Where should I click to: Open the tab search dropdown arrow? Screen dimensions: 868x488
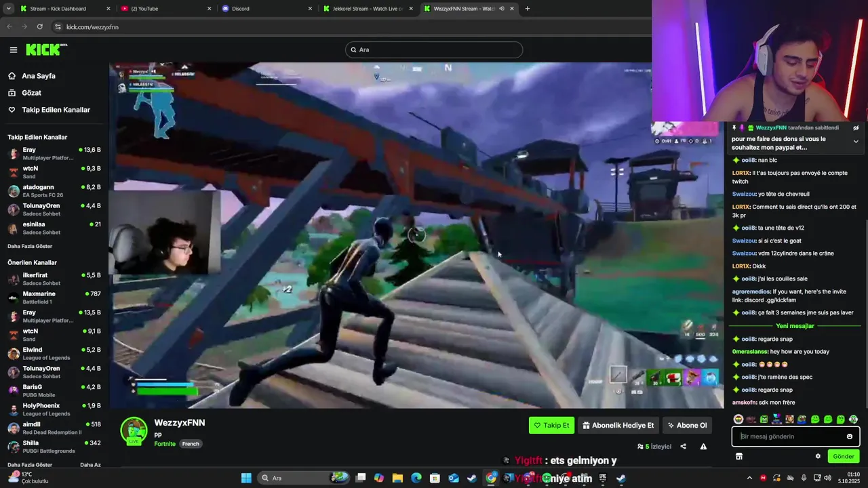pyautogui.click(x=8, y=9)
